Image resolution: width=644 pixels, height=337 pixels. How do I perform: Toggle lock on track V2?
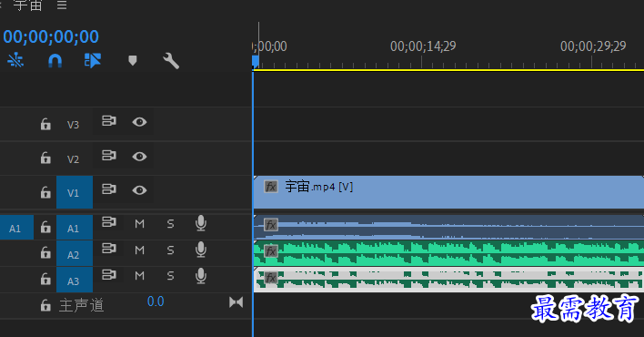(45, 158)
